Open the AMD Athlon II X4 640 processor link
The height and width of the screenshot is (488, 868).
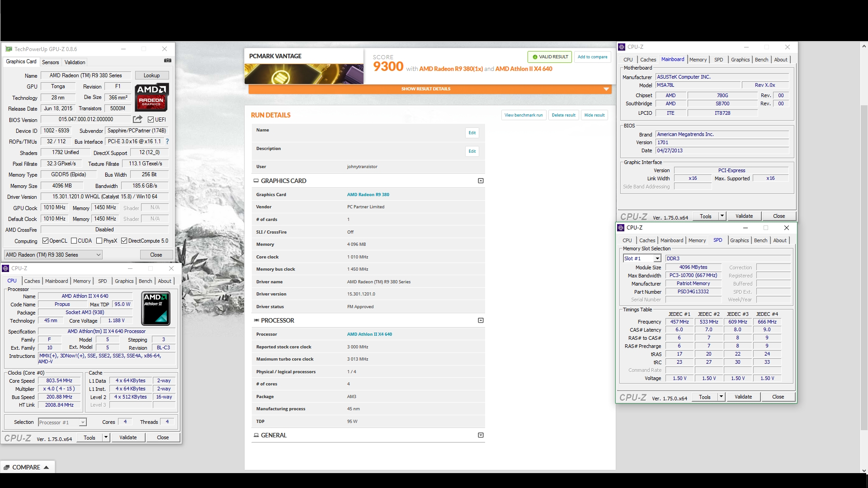[x=369, y=334]
